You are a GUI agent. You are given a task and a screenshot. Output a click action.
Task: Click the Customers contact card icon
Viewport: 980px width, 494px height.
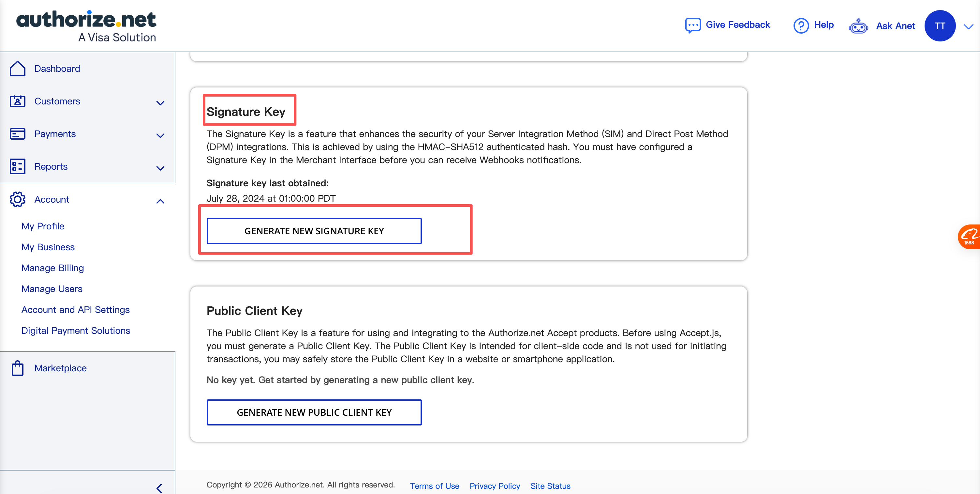[18, 101]
